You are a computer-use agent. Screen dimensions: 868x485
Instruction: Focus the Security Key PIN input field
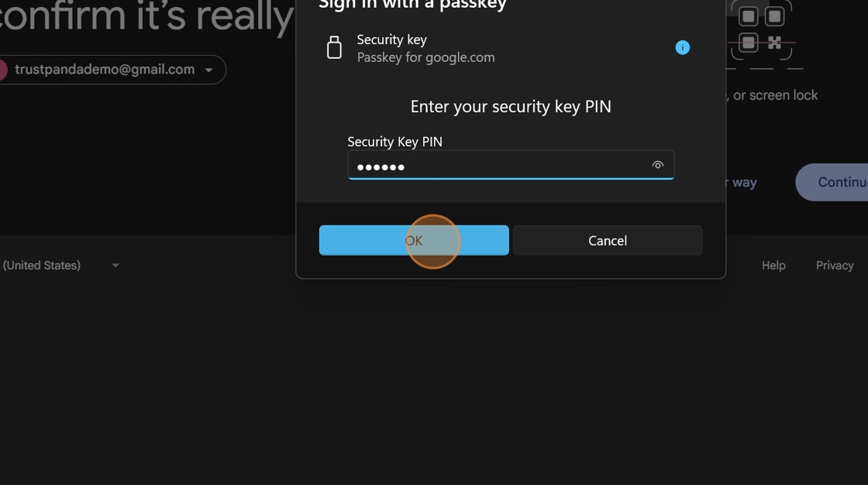(511, 165)
